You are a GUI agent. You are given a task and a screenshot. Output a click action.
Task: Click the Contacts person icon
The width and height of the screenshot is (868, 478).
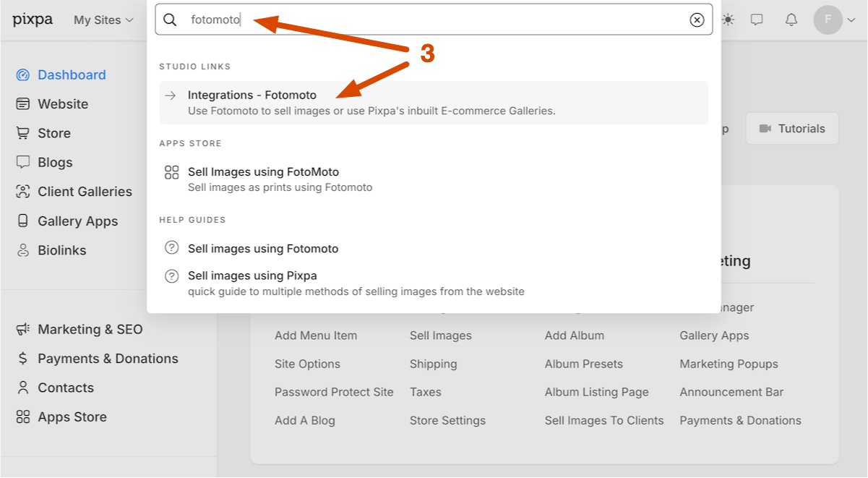[x=23, y=388]
